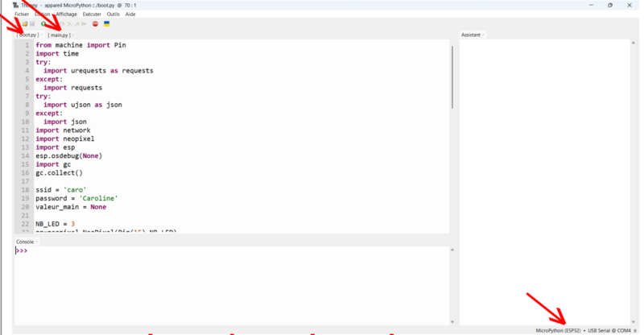Select the Console panel tab
The image size is (644, 335).
point(25,242)
